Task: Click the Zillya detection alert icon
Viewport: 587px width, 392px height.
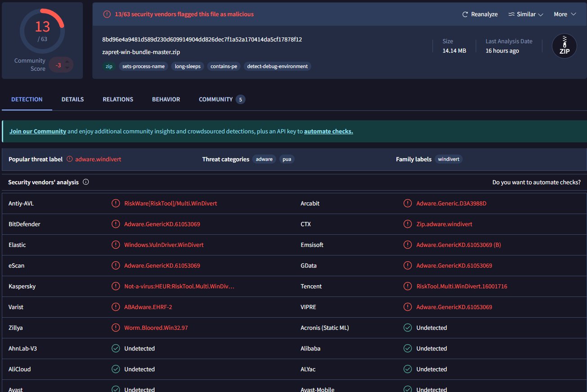Action: pos(116,328)
